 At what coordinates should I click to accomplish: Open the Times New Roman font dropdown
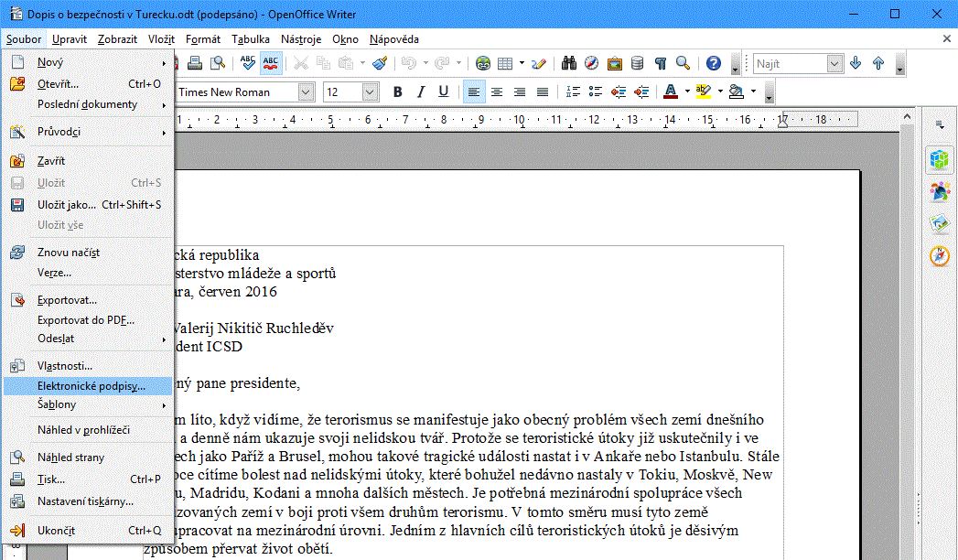click(x=306, y=92)
